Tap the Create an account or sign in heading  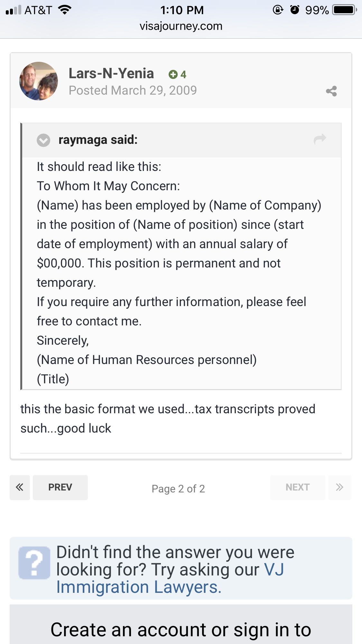(181, 630)
